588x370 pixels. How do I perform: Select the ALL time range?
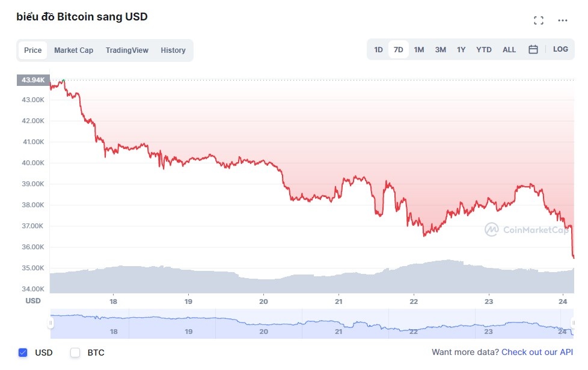(x=509, y=49)
